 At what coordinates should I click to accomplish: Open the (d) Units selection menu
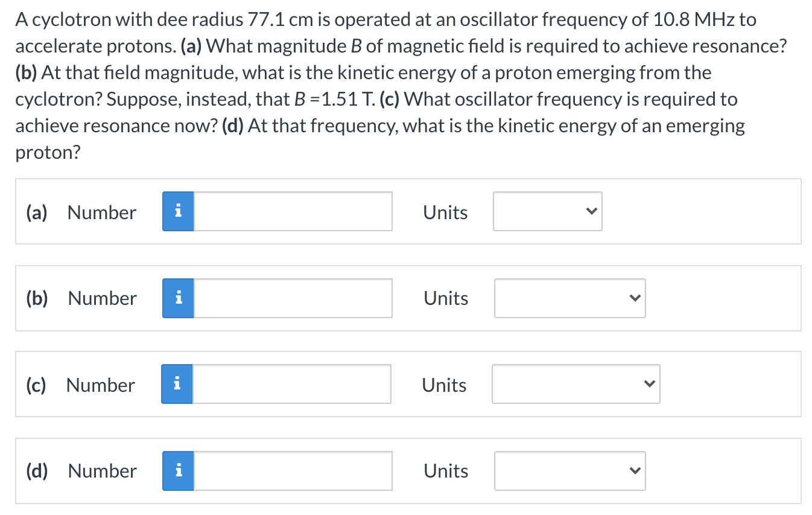click(569, 470)
